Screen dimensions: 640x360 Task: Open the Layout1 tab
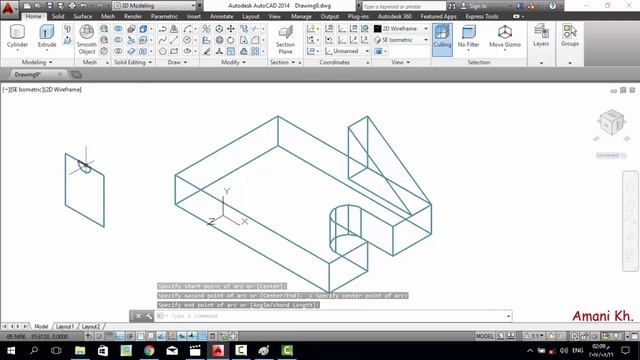pyautogui.click(x=65, y=327)
